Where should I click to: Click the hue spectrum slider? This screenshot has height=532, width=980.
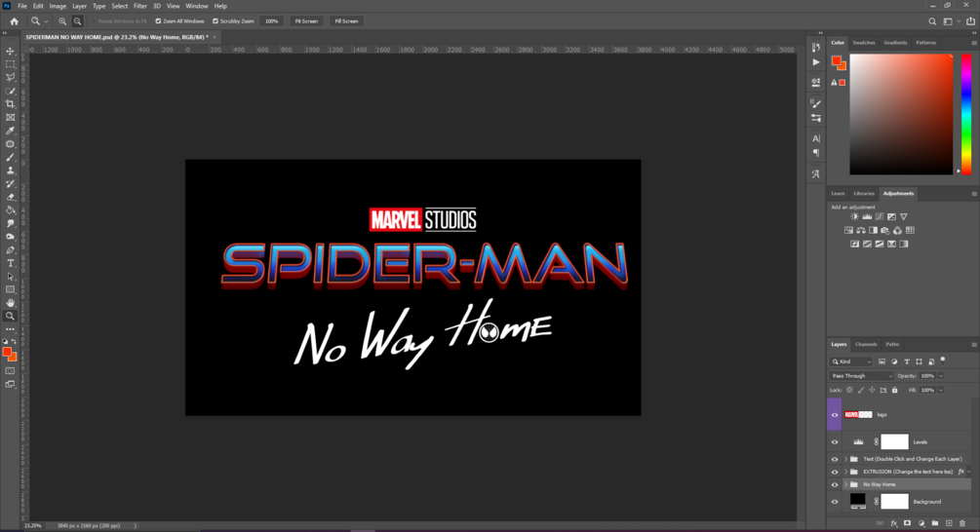(966, 114)
